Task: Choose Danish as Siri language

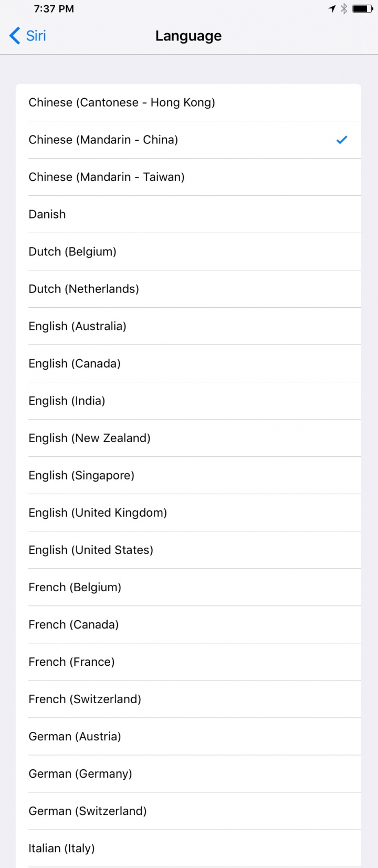Action: point(188,214)
